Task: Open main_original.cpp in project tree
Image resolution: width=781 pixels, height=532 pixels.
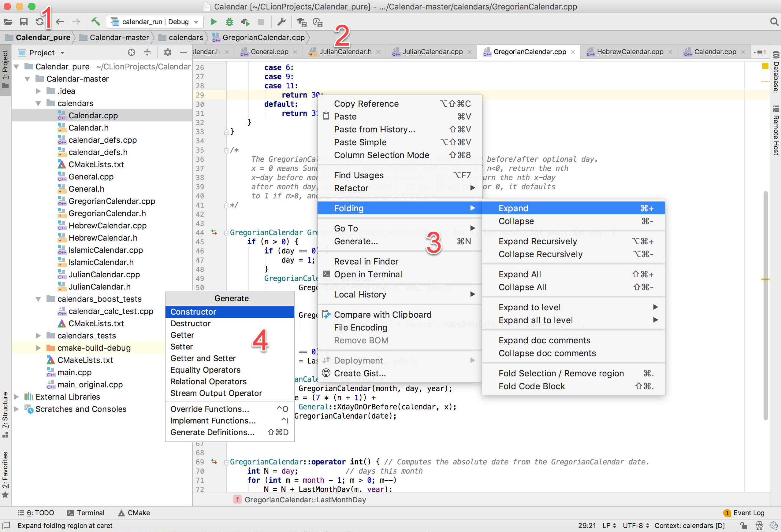Action: pos(90,385)
